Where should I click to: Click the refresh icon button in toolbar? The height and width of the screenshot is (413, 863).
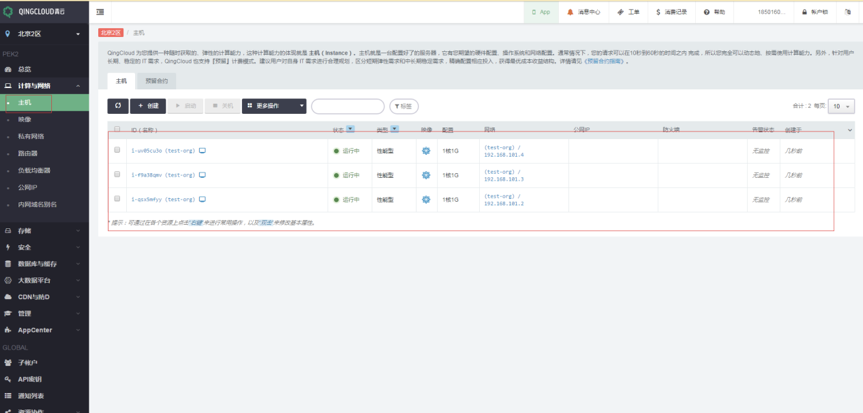coord(118,105)
